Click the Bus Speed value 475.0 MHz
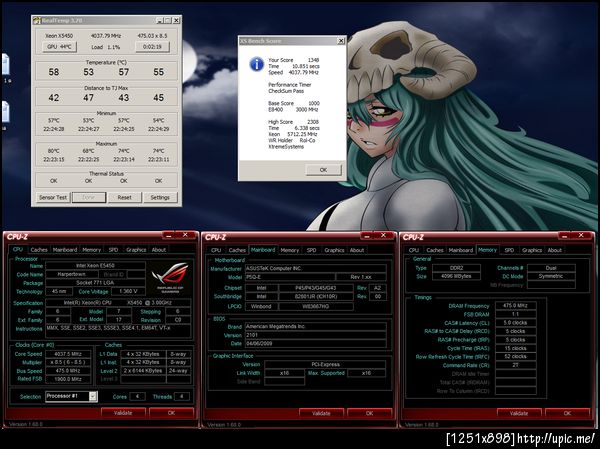 click(68, 371)
